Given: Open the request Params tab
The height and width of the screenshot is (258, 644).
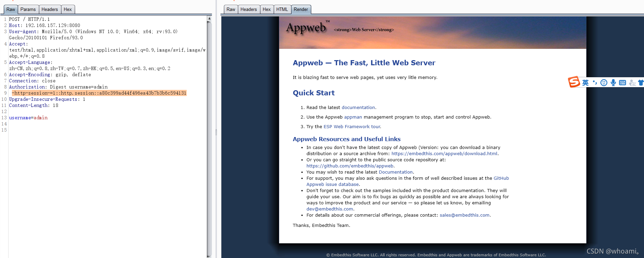Looking at the screenshot, I should point(28,9).
